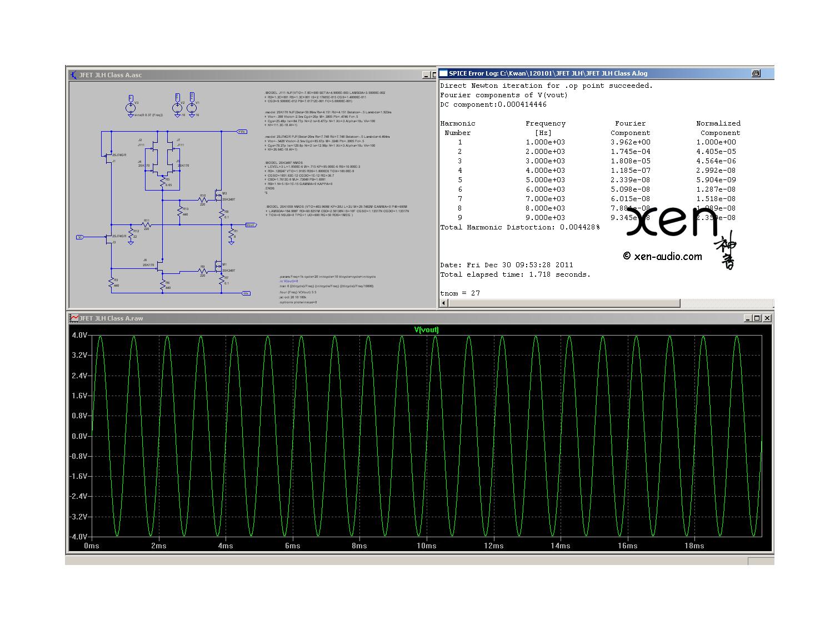This screenshot has height=630, width=840.
Task: Click the 0.0V vertical axis label
Action: 79,436
